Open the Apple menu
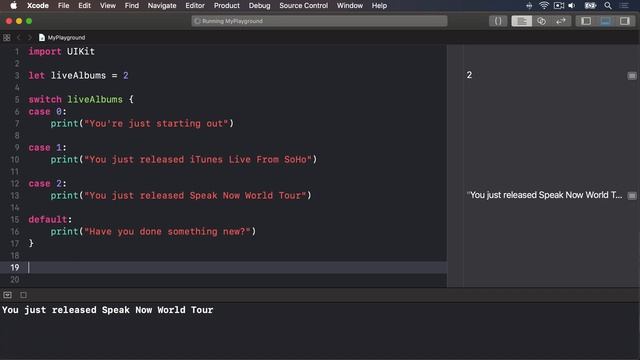This screenshot has width=640, height=360. coord(13,5)
